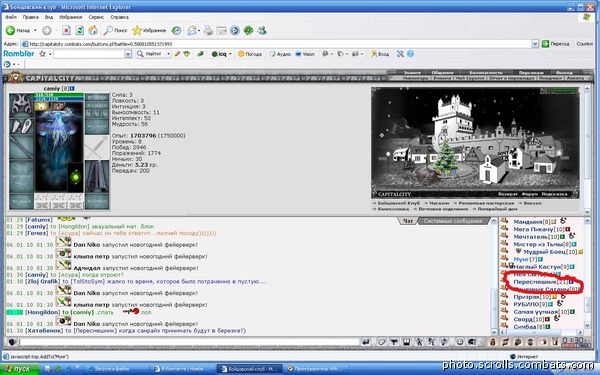Select player Пересмешник in the user list
Image resolution: width=600 pixels, height=375 pixels.
tap(535, 282)
